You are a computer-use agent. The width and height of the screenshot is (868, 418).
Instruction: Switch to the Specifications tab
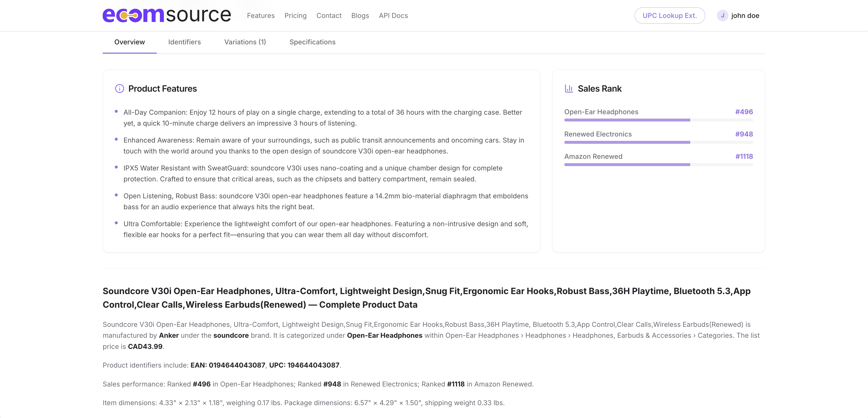coord(312,42)
